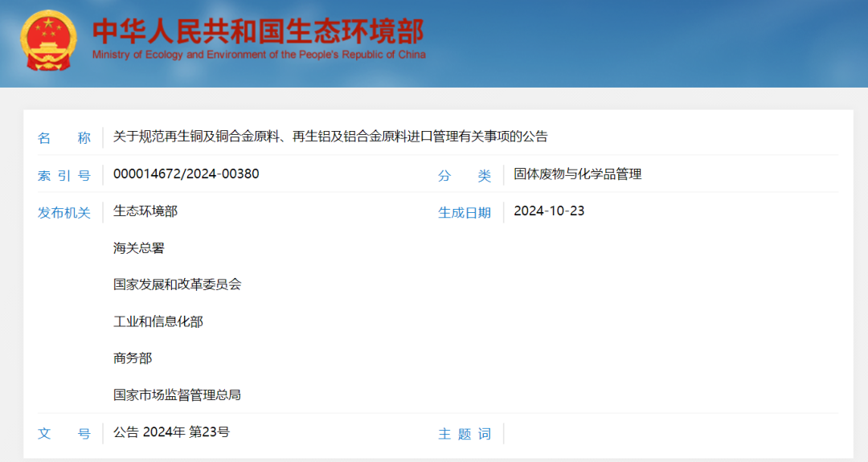
Task: Click the 分类 field label
Action: 465,175
